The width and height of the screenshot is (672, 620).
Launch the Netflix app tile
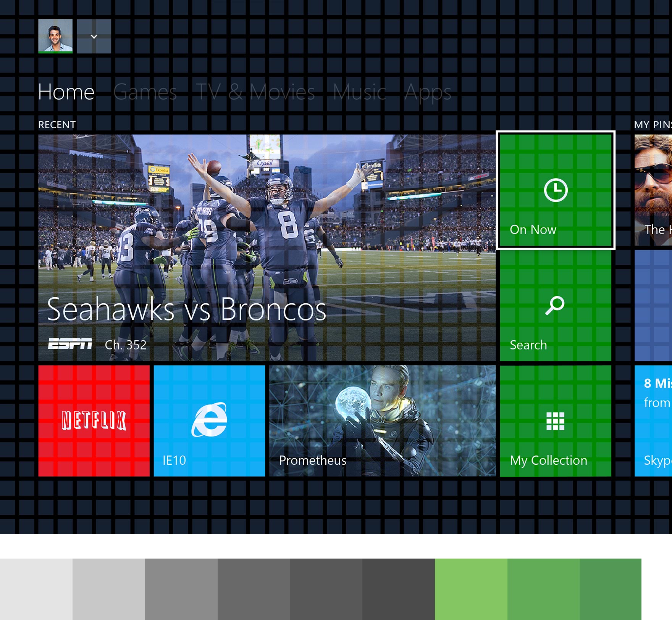click(x=94, y=420)
